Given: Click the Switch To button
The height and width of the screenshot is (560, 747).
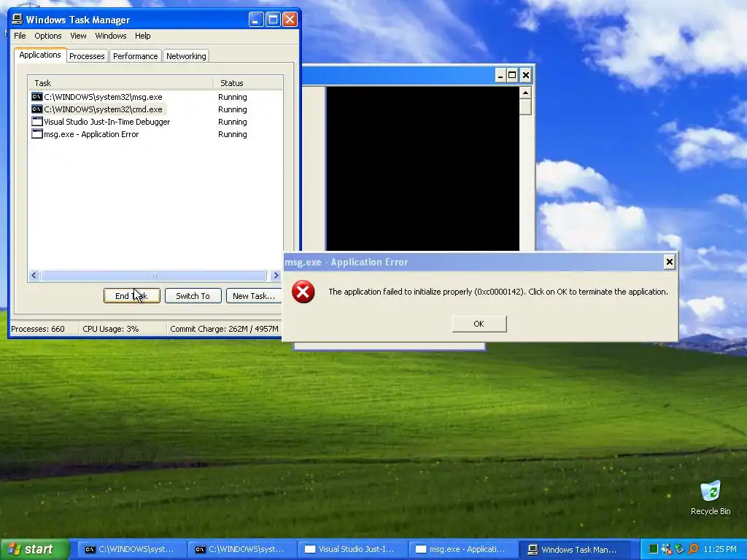Looking at the screenshot, I should click(193, 296).
